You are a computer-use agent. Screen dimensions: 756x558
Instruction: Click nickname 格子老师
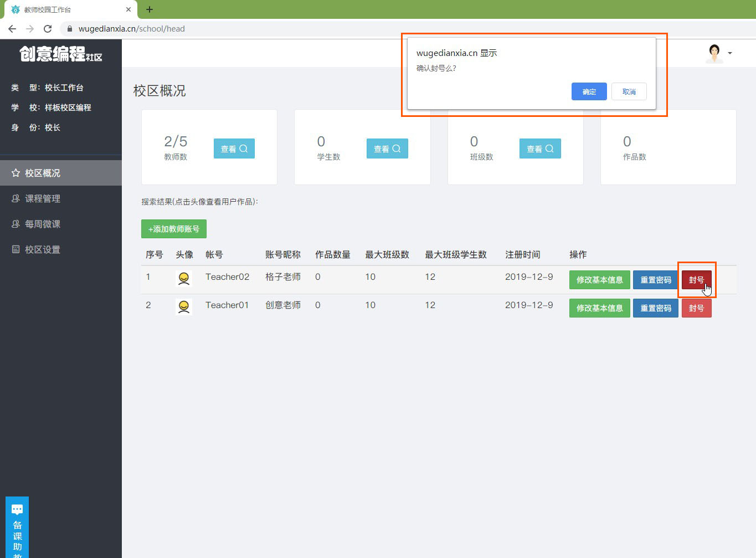pyautogui.click(x=283, y=277)
